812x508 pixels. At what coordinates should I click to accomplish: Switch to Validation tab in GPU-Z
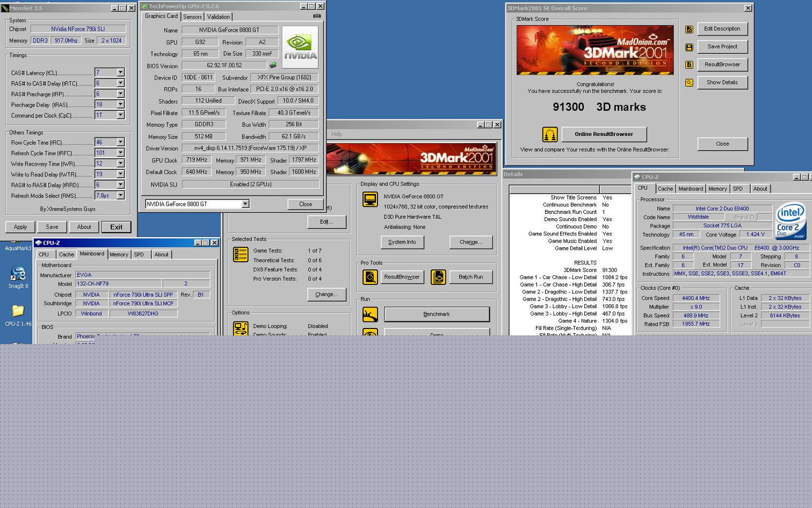219,17
